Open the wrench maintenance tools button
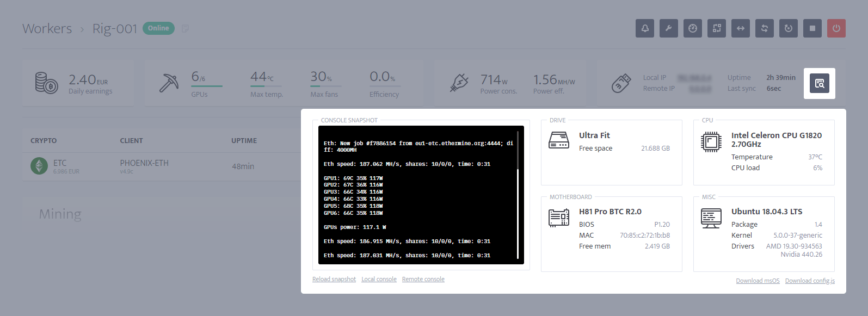868x316 pixels. tap(669, 28)
